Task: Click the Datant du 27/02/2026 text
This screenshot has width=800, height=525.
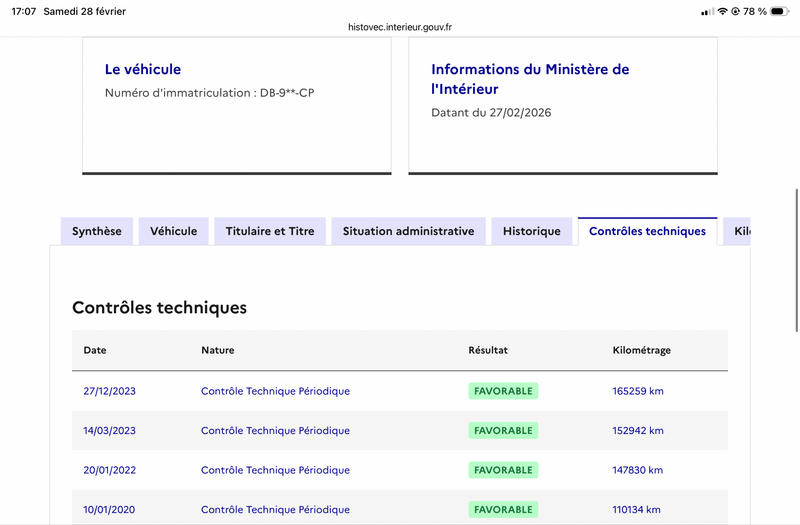Action: tap(491, 113)
